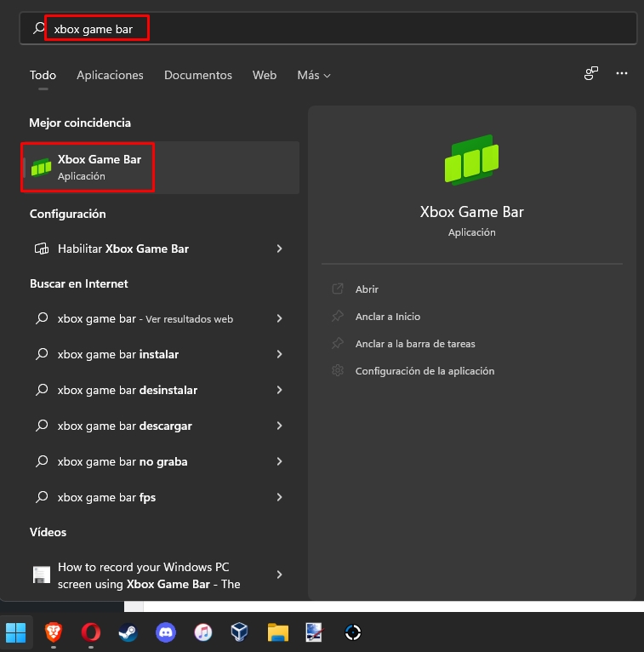Screen dimensions: 644x652
Task: Expand chevron for Ver resultados web row
Action: click(x=279, y=318)
